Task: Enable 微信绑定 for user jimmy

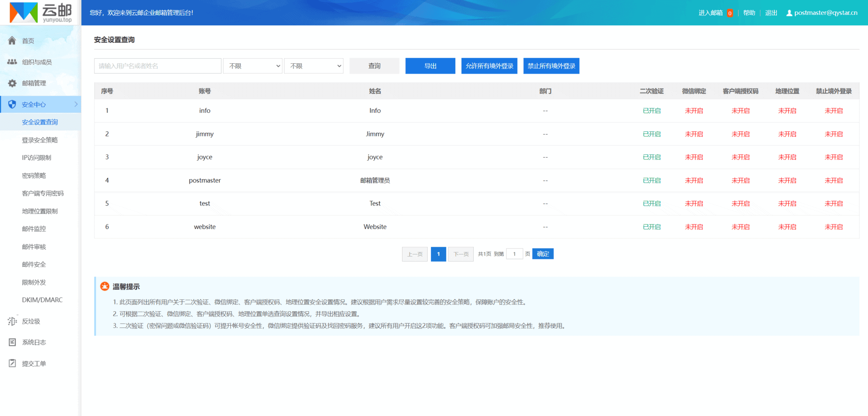Action: [x=694, y=134]
